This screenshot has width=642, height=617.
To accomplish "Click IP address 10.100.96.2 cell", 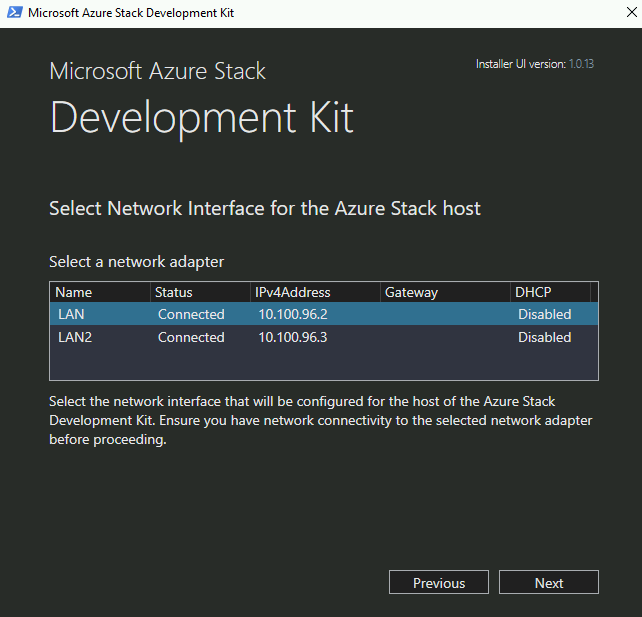I will 293,314.
